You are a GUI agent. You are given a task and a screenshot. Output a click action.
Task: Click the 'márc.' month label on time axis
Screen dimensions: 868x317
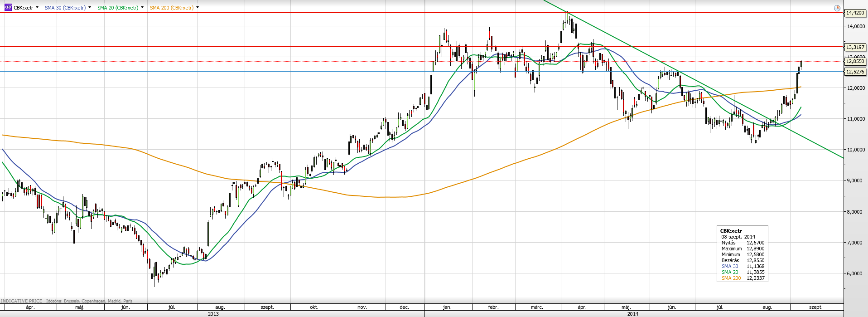point(537,307)
